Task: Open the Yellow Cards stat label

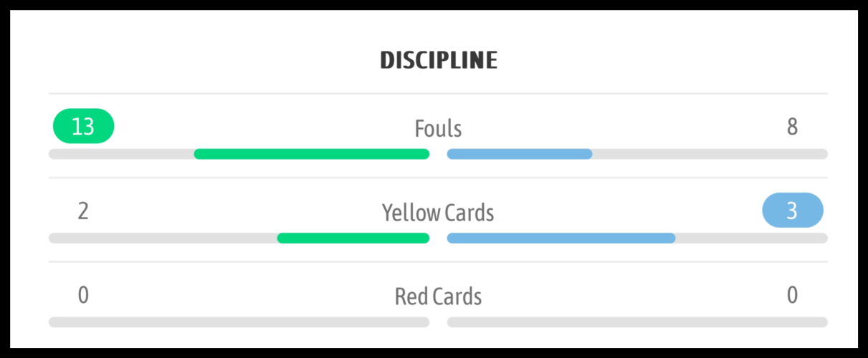Action: coord(438,213)
